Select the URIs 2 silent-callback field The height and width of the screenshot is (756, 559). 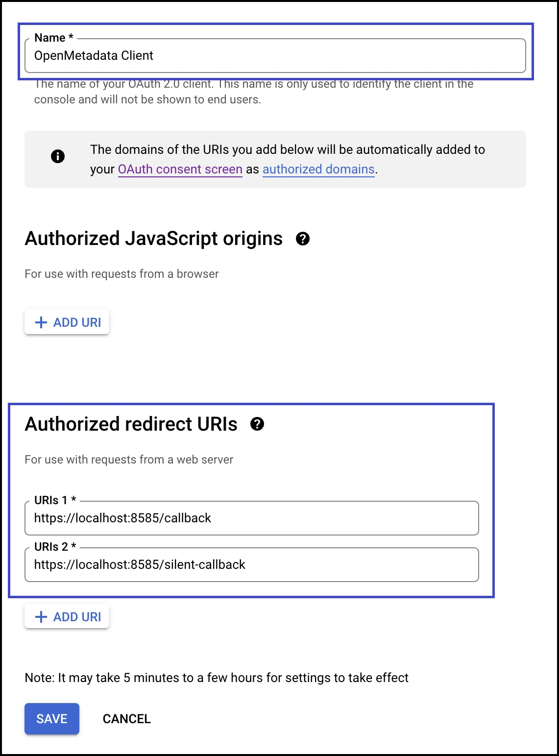click(x=252, y=564)
